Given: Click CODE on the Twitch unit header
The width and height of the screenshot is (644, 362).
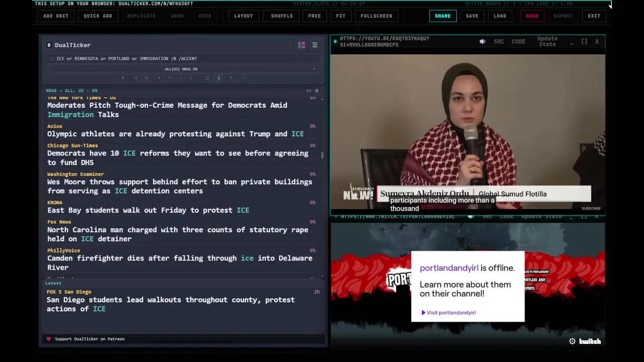Looking at the screenshot, I should [x=507, y=217].
